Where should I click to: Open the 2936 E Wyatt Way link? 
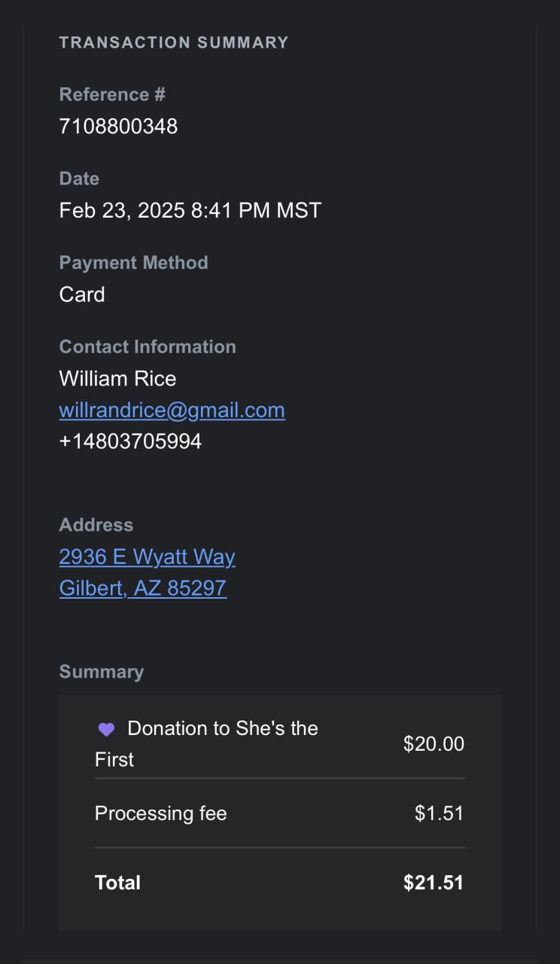coord(147,557)
